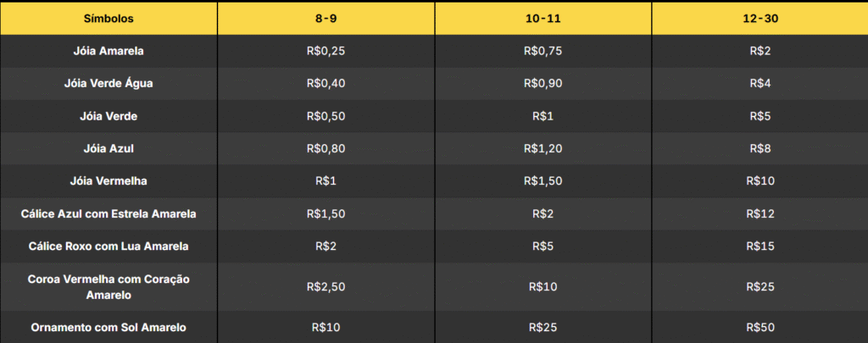Click the R$0,25 cell

[326, 51]
